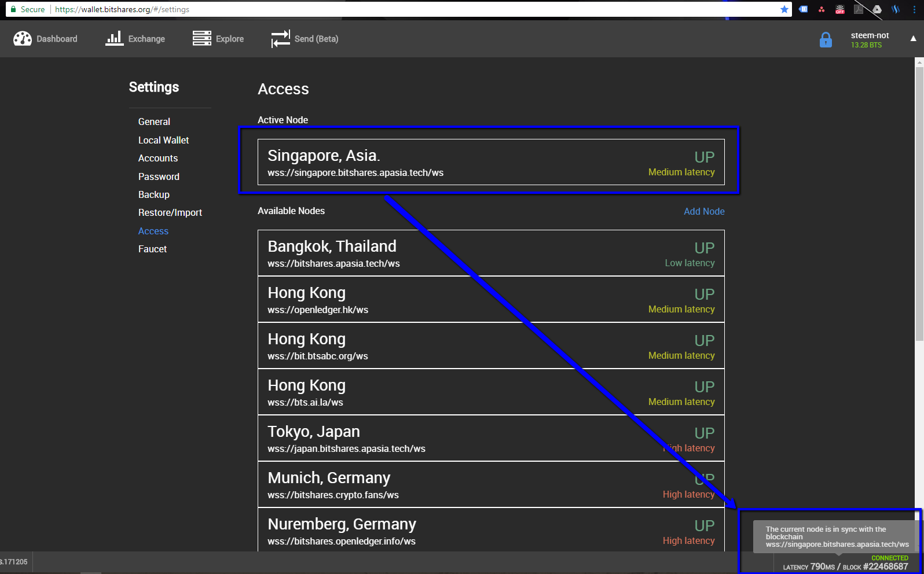The height and width of the screenshot is (574, 924).
Task: Click the Send (Beta) navigation label
Action: 316,39
